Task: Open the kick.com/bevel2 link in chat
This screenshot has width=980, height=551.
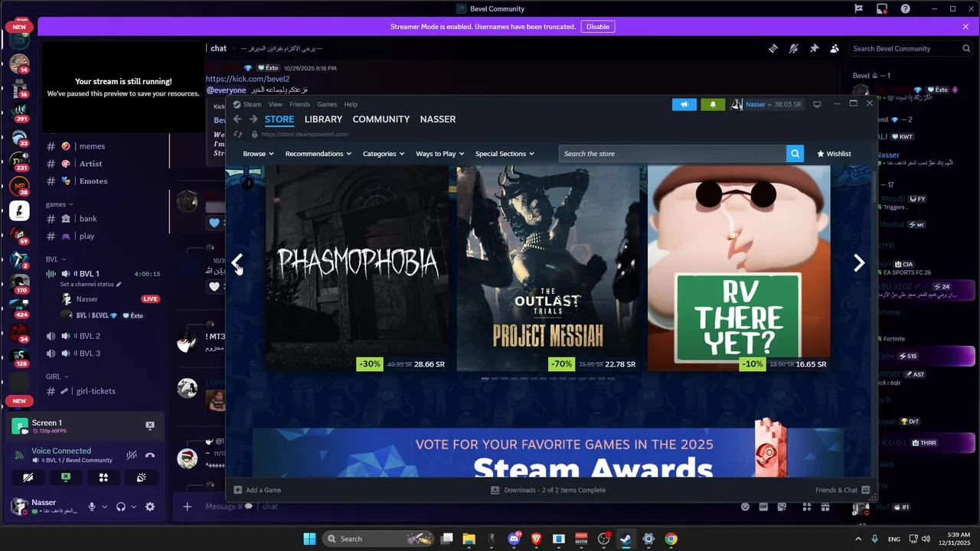Action: click(x=247, y=79)
